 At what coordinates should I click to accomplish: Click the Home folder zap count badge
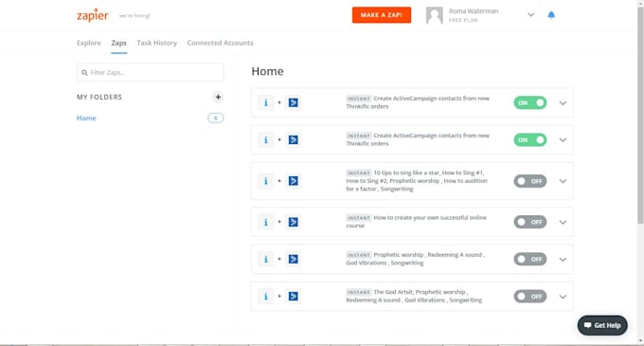216,118
